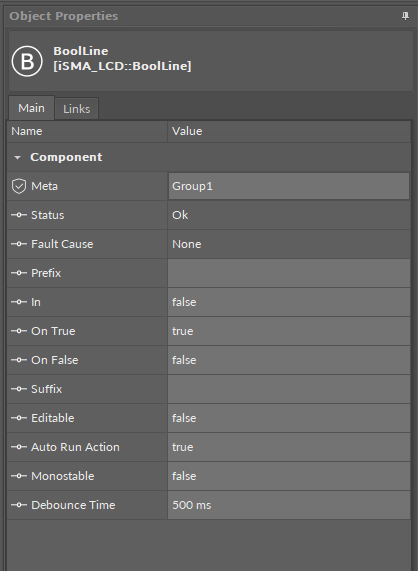Select the Main tab

(x=31, y=108)
